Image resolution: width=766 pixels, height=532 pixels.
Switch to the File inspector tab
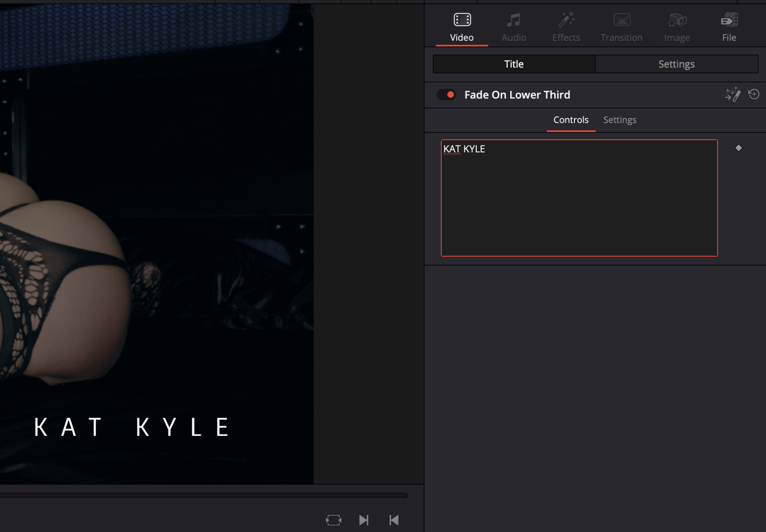729,27
